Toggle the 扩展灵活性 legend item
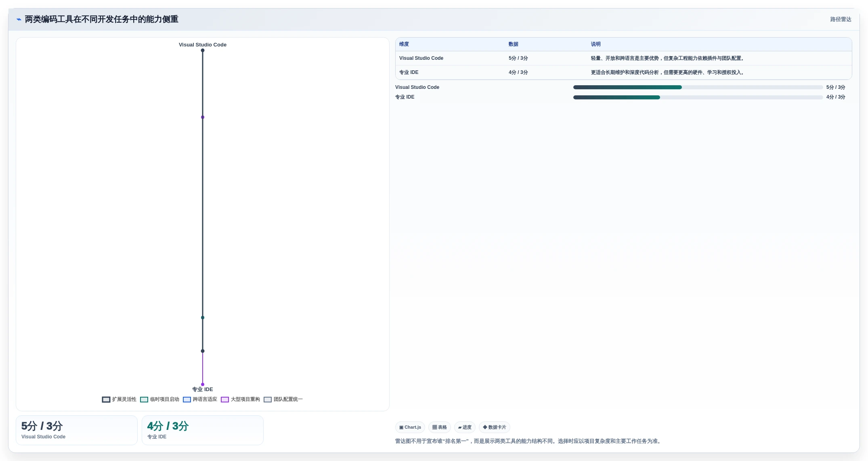 coord(119,399)
